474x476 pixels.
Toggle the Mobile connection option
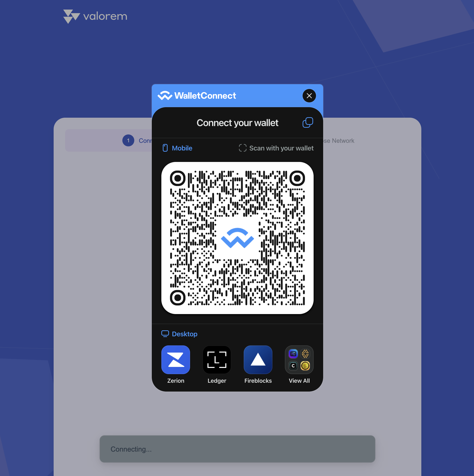(x=177, y=148)
